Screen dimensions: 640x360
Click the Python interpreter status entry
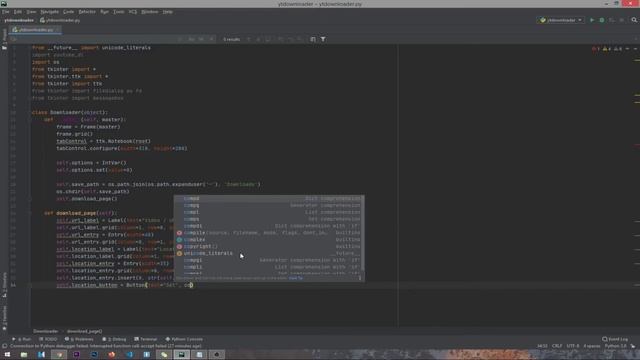pyautogui.click(x=615, y=346)
